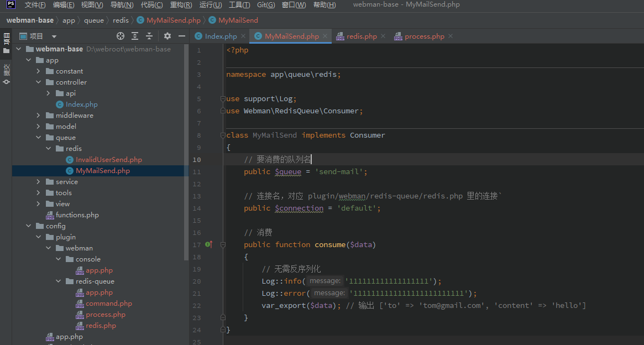644x345 pixels.
Task: Close the MyMailSend.php editor tab
Action: click(x=325, y=36)
